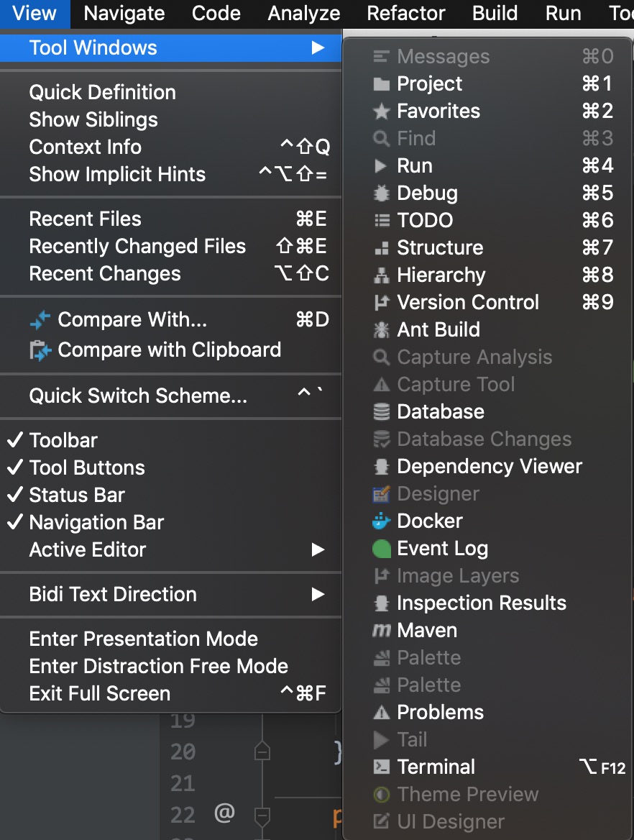Open the Terminal icon entry

381,767
